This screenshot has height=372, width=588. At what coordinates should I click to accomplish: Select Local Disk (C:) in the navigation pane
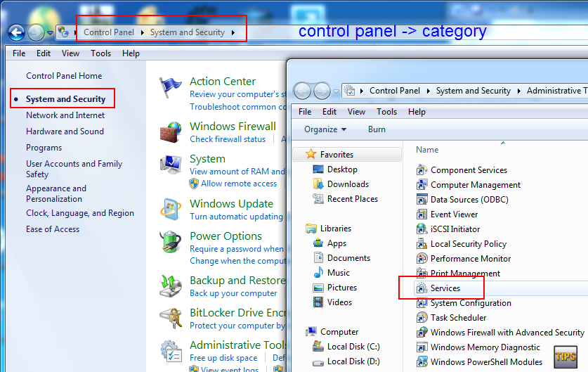pyautogui.click(x=353, y=347)
